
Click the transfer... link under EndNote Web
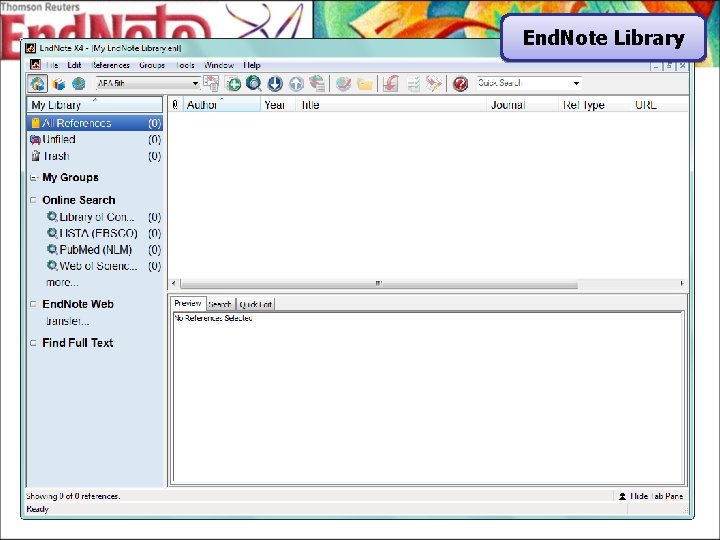tap(67, 321)
